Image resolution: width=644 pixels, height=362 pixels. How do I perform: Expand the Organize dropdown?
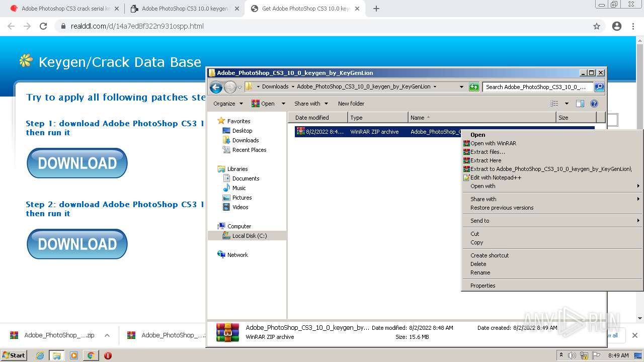(228, 104)
